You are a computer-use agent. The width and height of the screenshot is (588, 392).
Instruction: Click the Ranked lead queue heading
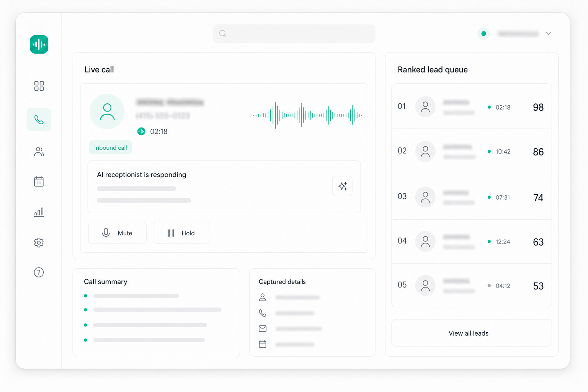(x=433, y=70)
